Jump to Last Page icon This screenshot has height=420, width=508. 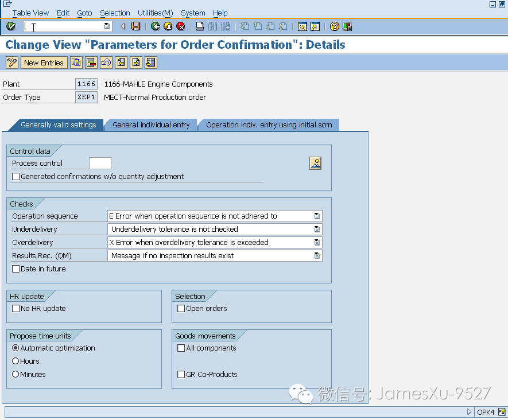(283, 26)
